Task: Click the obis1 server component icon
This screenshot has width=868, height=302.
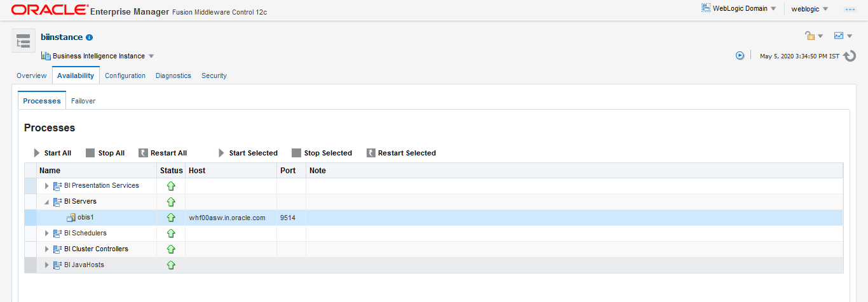Action: point(71,218)
